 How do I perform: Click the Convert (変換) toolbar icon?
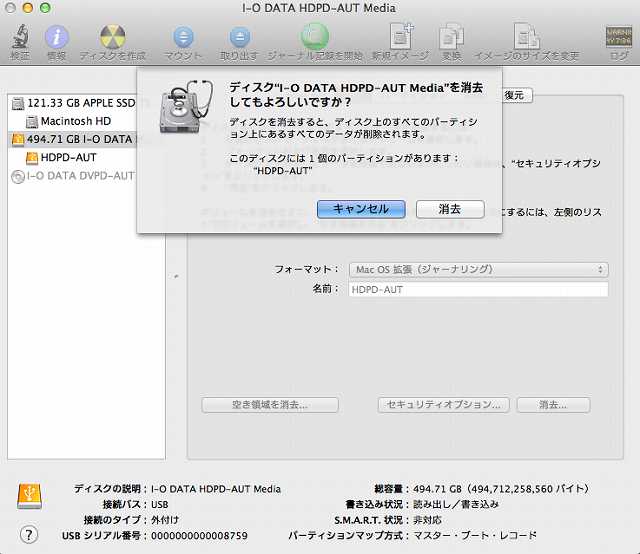[x=451, y=38]
